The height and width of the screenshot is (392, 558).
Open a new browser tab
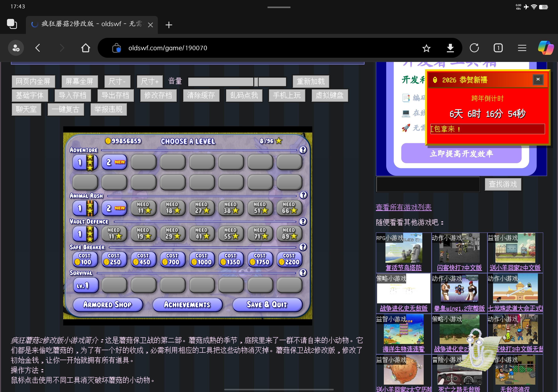pos(169,25)
